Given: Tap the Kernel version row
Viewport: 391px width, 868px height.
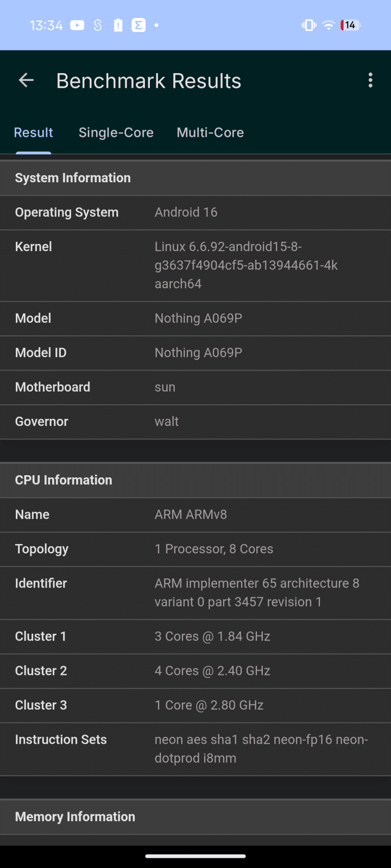Looking at the screenshot, I should [195, 265].
